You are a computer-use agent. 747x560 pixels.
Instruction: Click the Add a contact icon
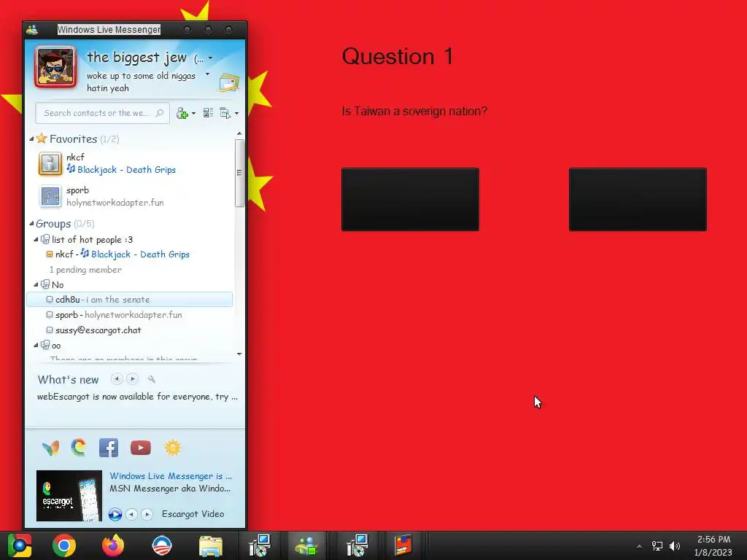pyautogui.click(x=182, y=113)
